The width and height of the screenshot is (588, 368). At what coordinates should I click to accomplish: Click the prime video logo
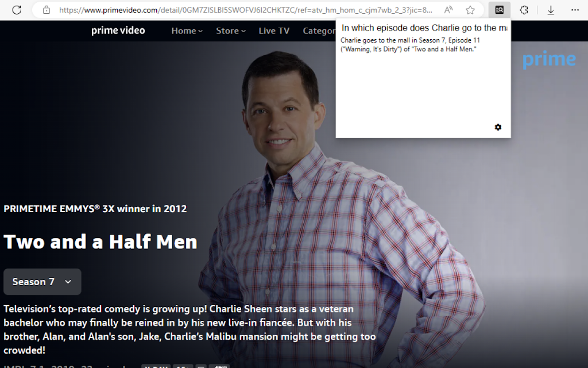118,30
